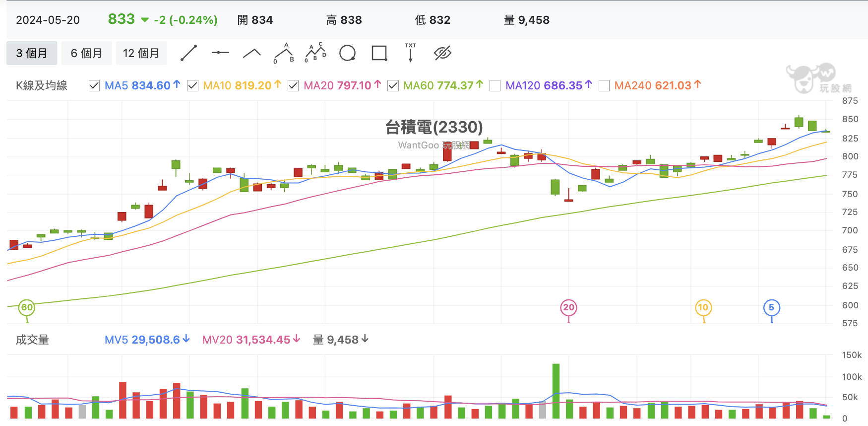Click the 150k volume axis label
The image size is (868, 426).
852,355
